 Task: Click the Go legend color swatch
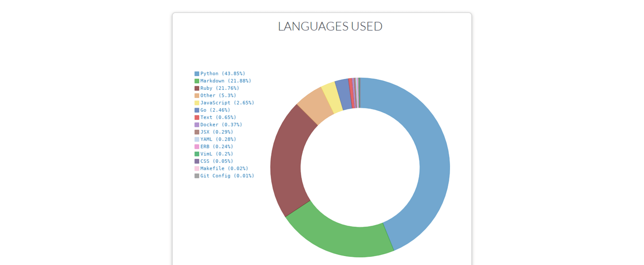(197, 110)
